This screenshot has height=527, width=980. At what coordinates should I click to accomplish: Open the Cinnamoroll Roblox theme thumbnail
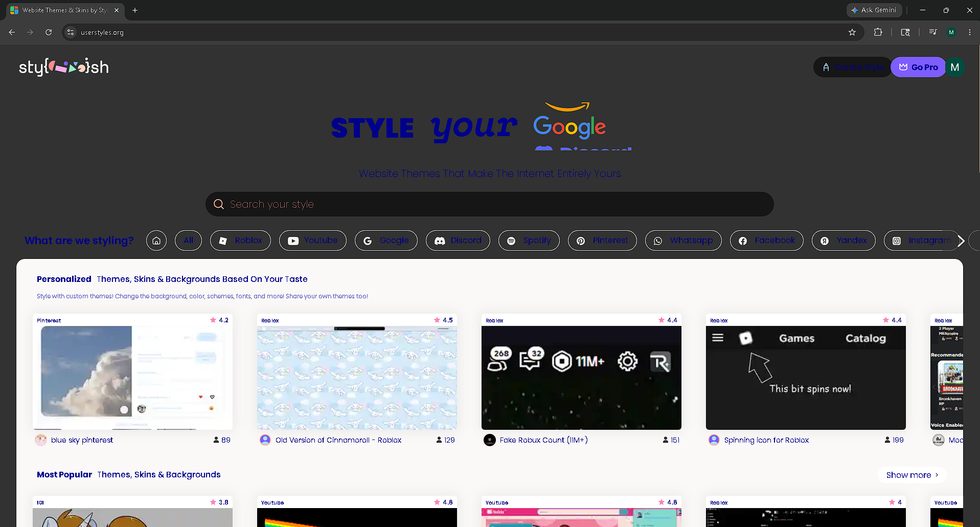357,378
